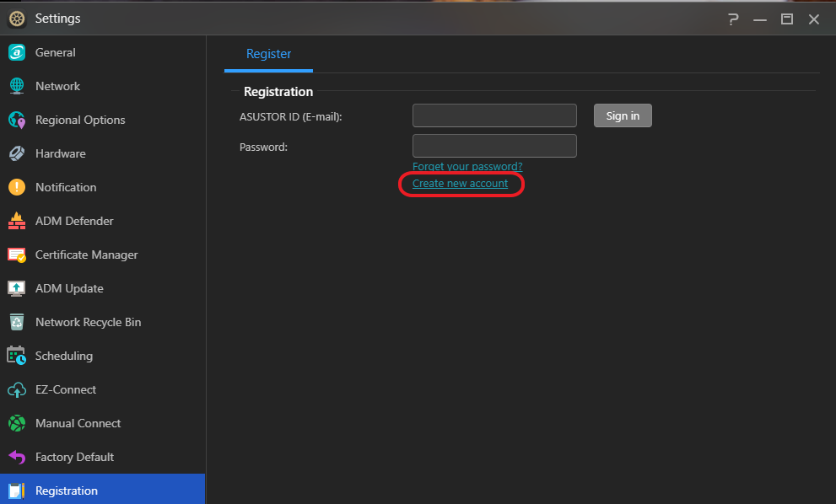Click the ADM Update monitor icon
The image size is (836, 504).
coord(17,288)
